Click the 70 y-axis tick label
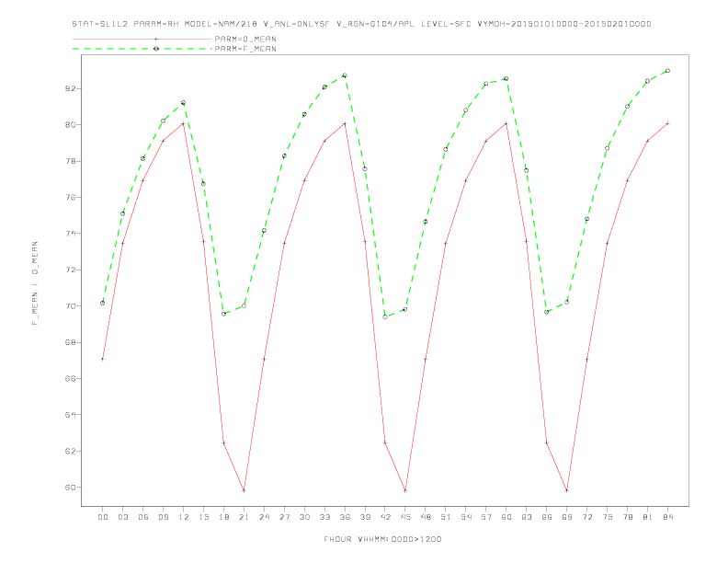 [x=71, y=306]
